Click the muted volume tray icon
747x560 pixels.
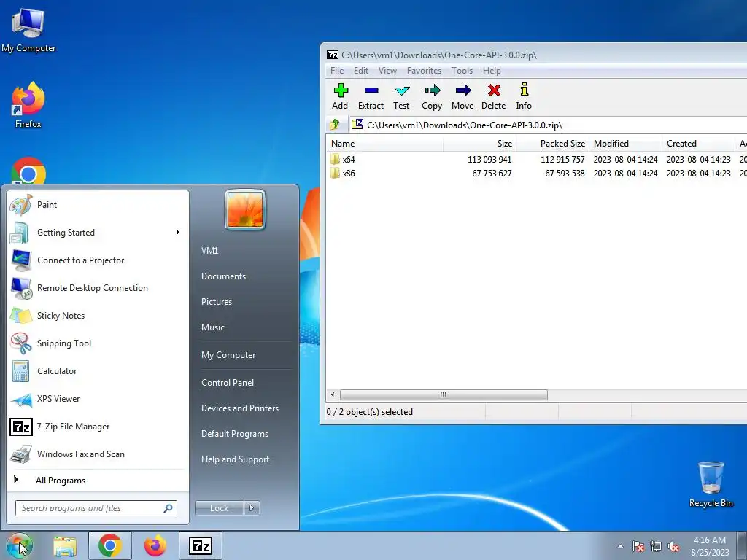[x=673, y=547]
